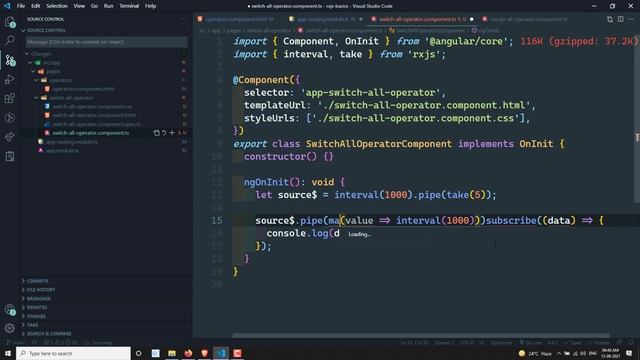Screen dimensions: 640x360
Task: Open the View menu
Action: pyautogui.click(x=79, y=6)
